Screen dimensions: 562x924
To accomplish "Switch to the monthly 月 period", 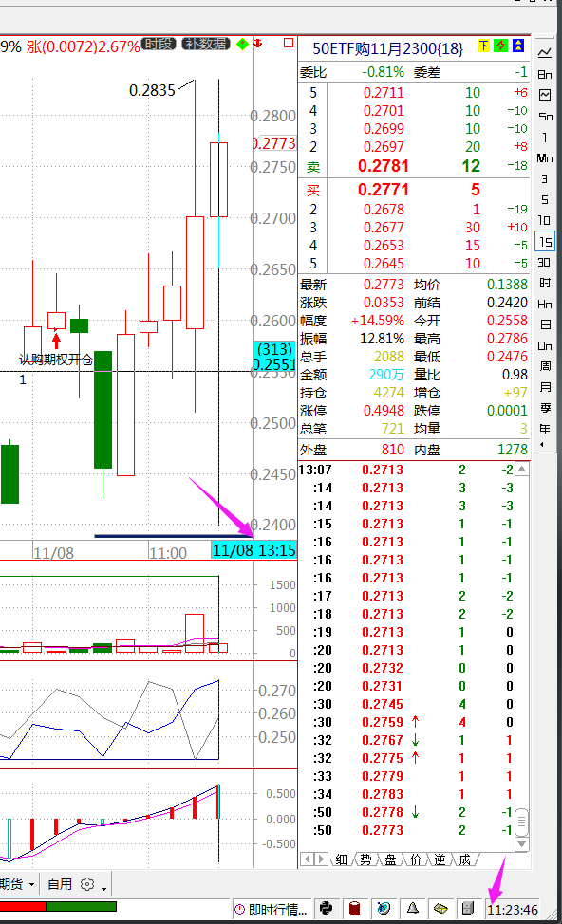I will click(545, 387).
